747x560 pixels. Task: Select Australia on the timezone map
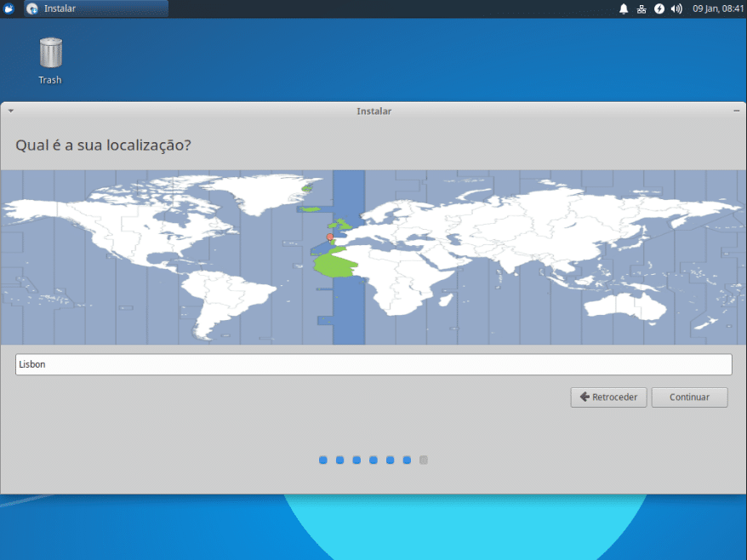625,306
